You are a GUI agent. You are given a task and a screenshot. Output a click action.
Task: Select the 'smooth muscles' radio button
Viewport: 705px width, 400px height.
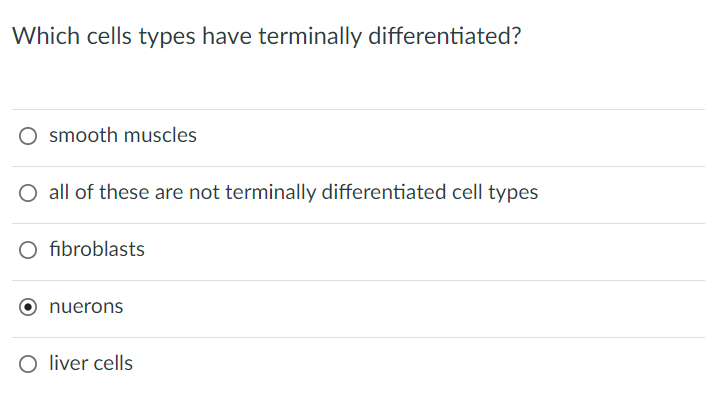28,136
